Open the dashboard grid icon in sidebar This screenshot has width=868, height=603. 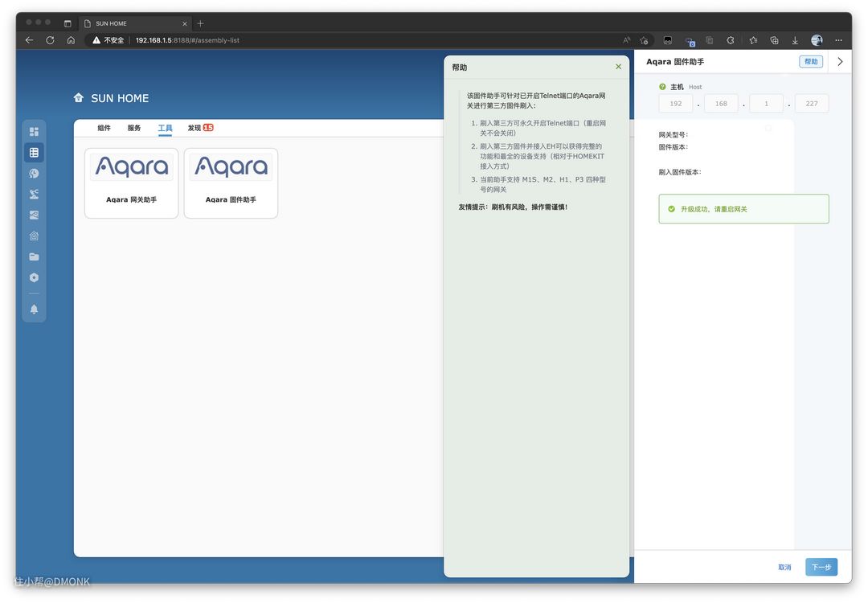coord(34,131)
